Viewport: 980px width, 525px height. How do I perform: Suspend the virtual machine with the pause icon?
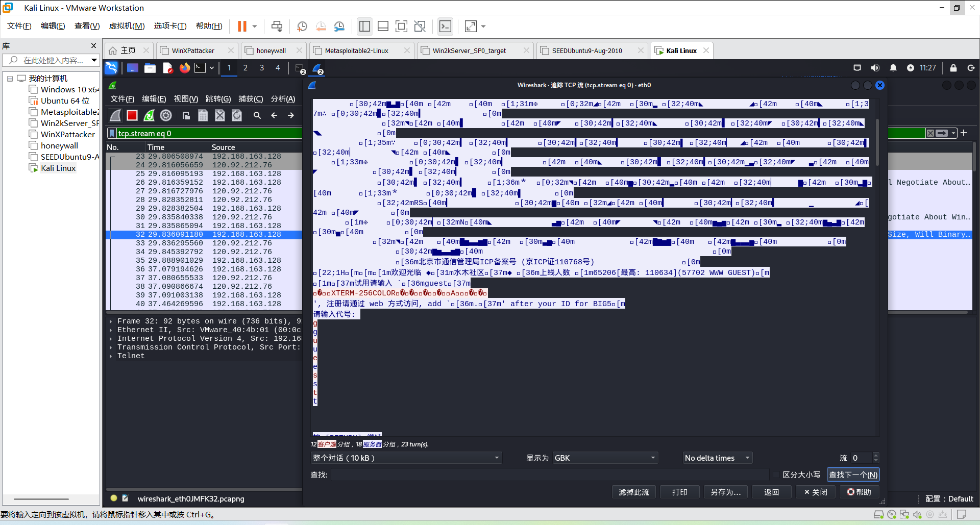coord(242,27)
